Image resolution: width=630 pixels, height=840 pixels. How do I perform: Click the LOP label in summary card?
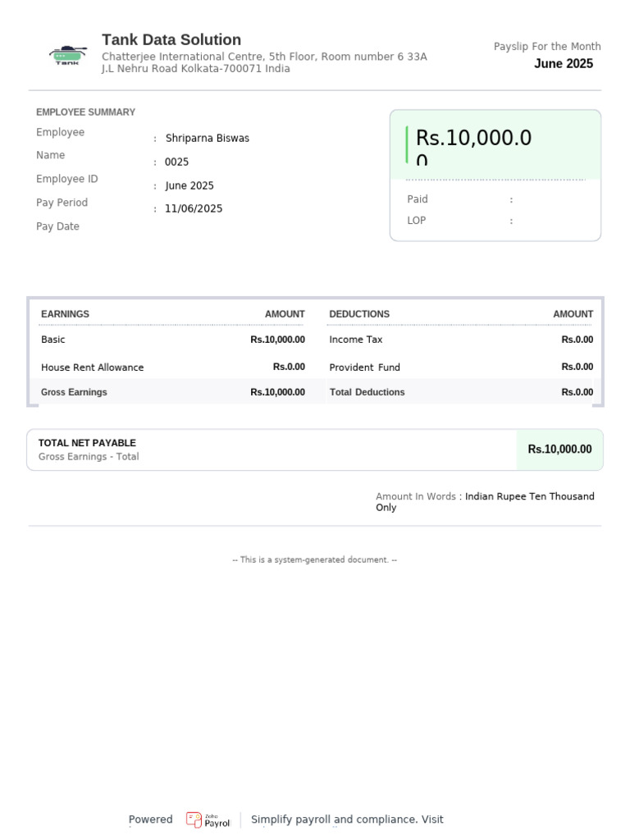click(416, 221)
